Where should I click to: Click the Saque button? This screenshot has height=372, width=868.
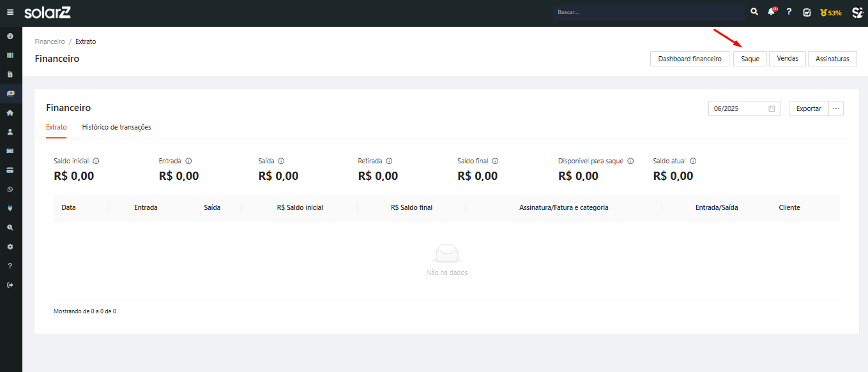click(x=750, y=59)
